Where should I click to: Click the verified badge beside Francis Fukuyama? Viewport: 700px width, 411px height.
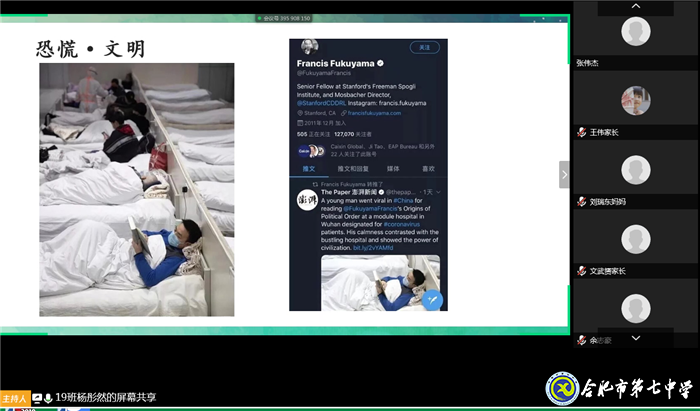pyautogui.click(x=379, y=64)
